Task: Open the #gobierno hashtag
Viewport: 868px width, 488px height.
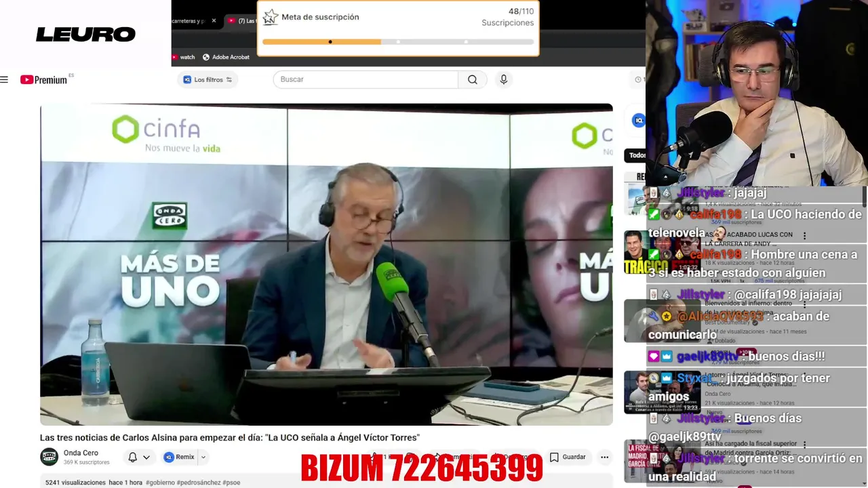Action: 161,483
